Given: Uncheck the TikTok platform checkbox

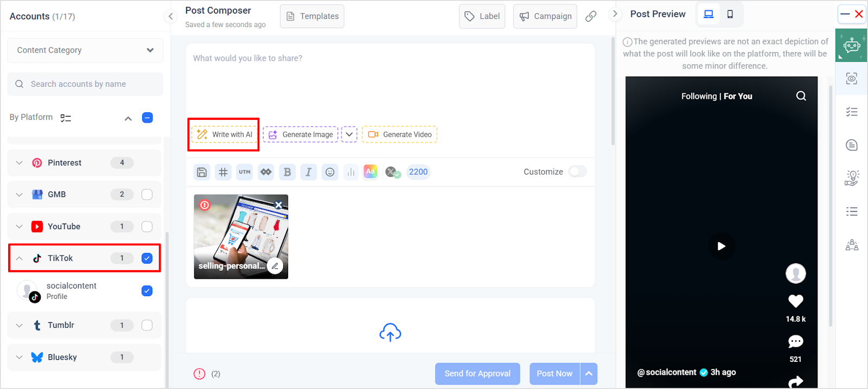Looking at the screenshot, I should click(147, 258).
